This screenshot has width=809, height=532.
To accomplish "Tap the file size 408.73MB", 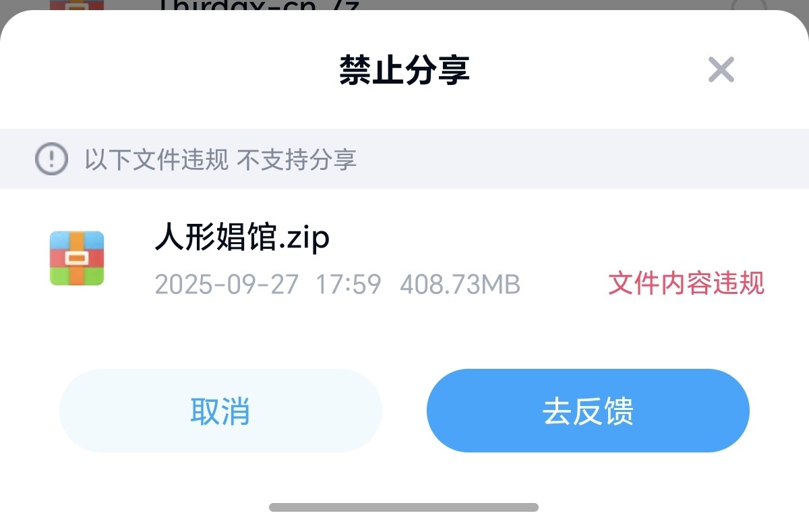I will click(460, 285).
